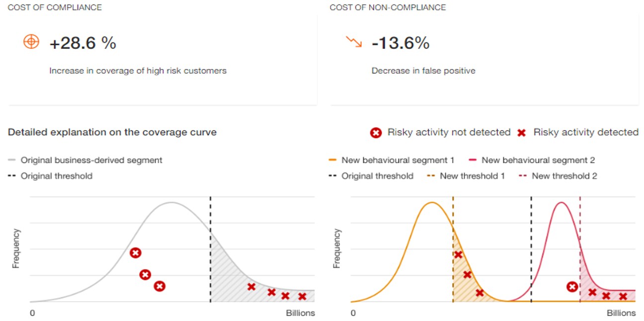
Task: Click the topmost detected cross in orange shaded area
Action: click(458, 255)
